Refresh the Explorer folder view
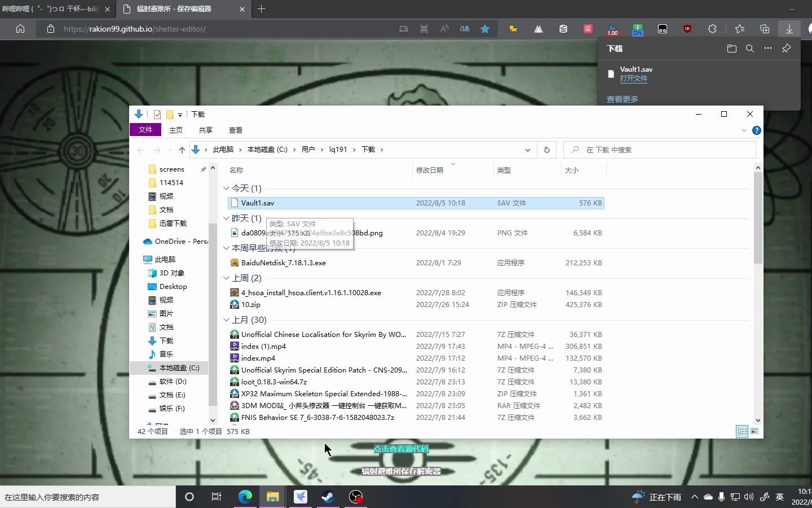The height and width of the screenshot is (508, 812). click(546, 150)
